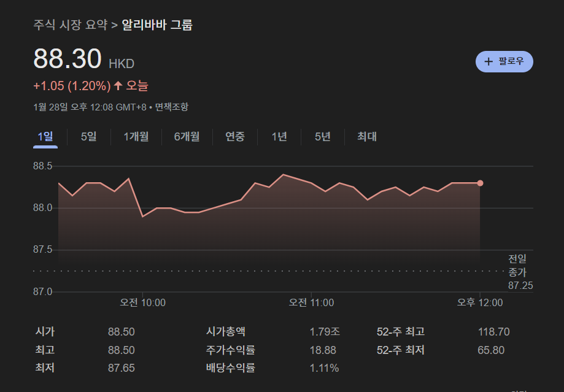This screenshot has height=392, width=564.
Task: Switch to the 5일 chart range tab
Action: click(x=88, y=137)
